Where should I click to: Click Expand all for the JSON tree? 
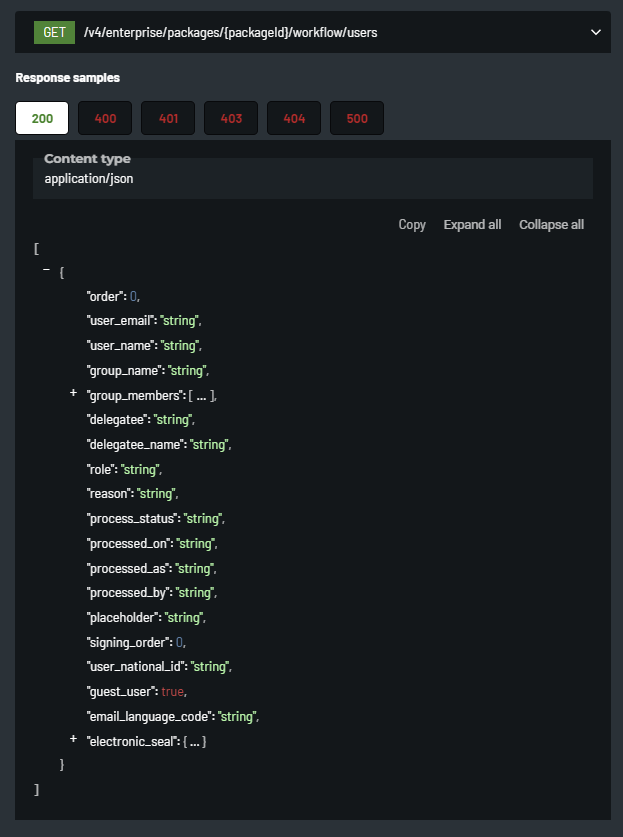472,225
